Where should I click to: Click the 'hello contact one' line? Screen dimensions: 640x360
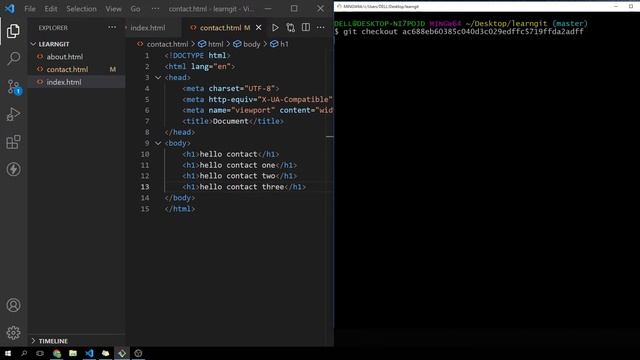240,165
